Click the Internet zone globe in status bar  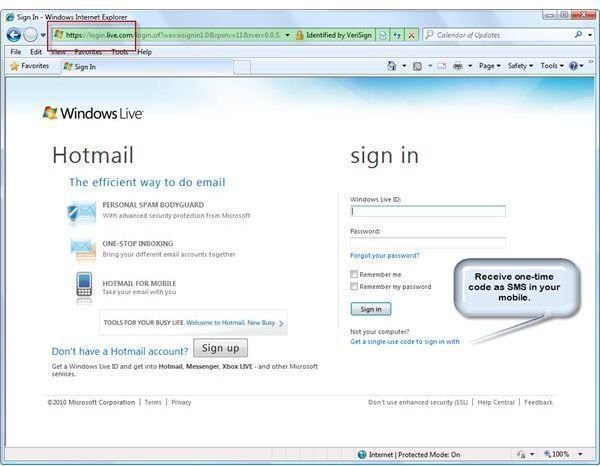(362, 455)
